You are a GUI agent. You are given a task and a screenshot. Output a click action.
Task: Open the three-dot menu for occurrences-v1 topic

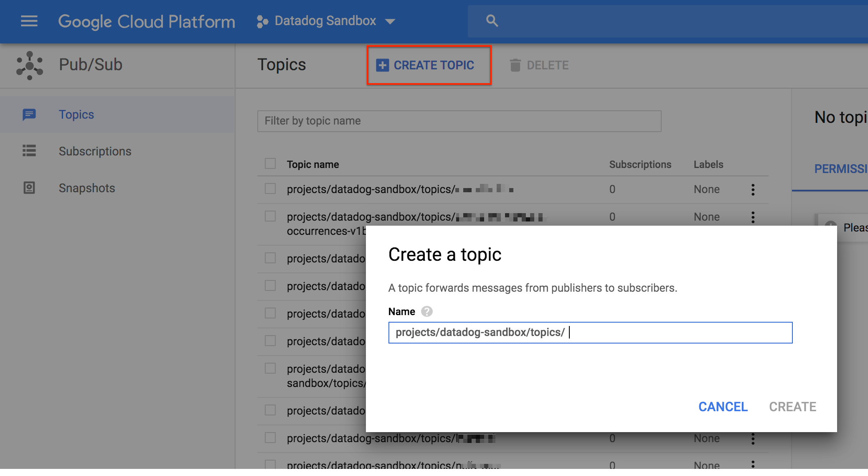tap(753, 217)
